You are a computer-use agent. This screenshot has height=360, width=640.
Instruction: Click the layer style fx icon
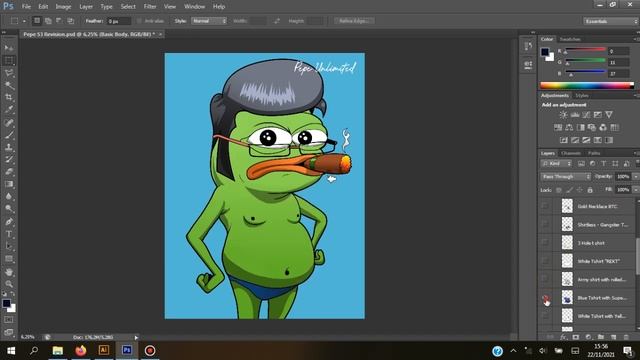click(x=563, y=337)
